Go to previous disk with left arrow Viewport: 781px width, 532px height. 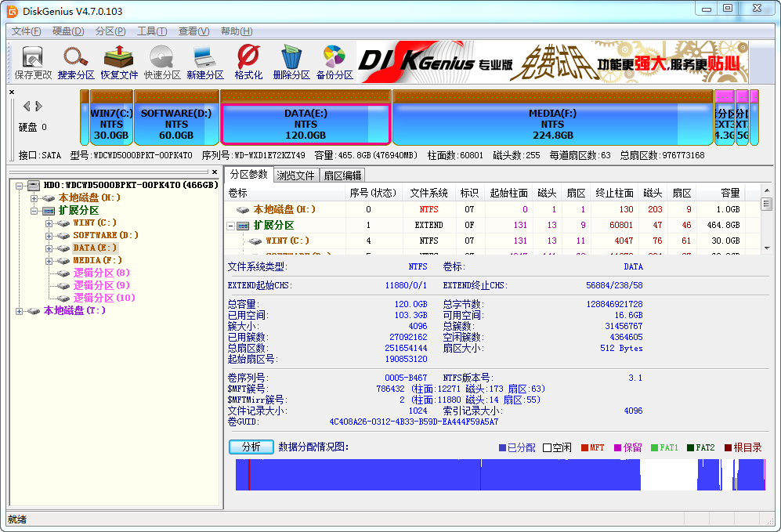pyautogui.click(x=27, y=106)
